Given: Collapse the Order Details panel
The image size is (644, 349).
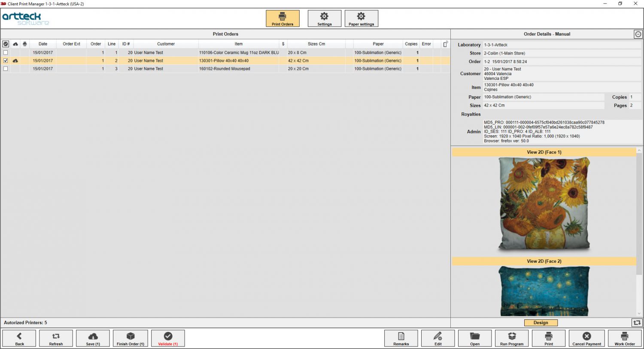Looking at the screenshot, I should click(638, 34).
